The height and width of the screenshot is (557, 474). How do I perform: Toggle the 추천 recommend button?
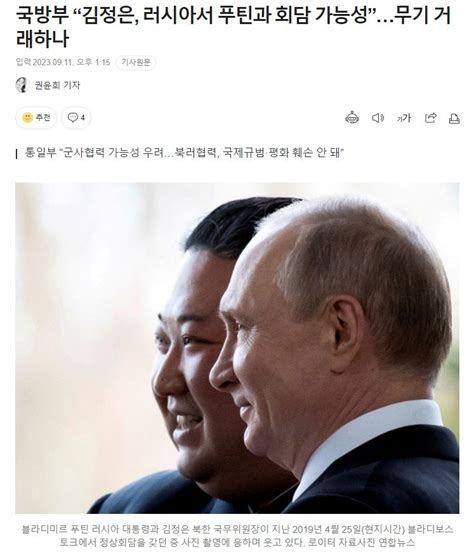tap(36, 118)
